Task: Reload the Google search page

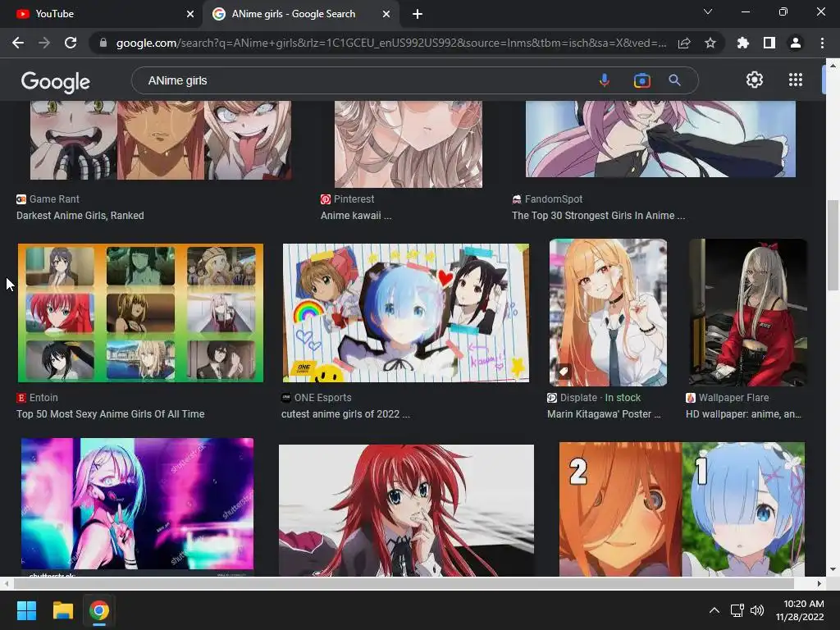Action: 71,43
